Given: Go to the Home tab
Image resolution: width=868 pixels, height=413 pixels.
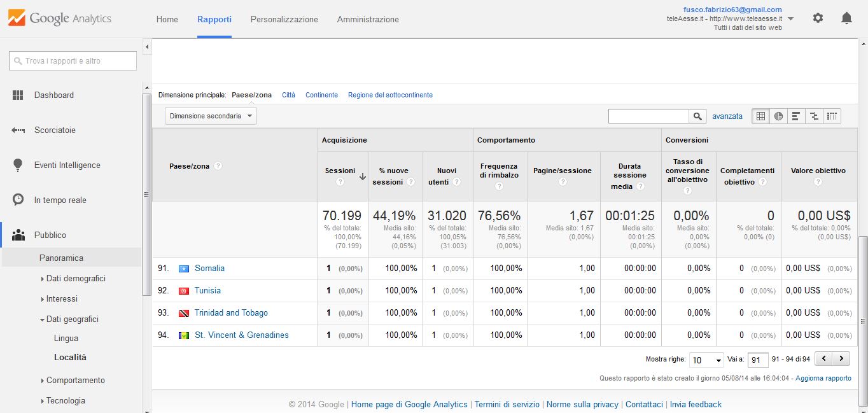Looking at the screenshot, I should pos(167,19).
